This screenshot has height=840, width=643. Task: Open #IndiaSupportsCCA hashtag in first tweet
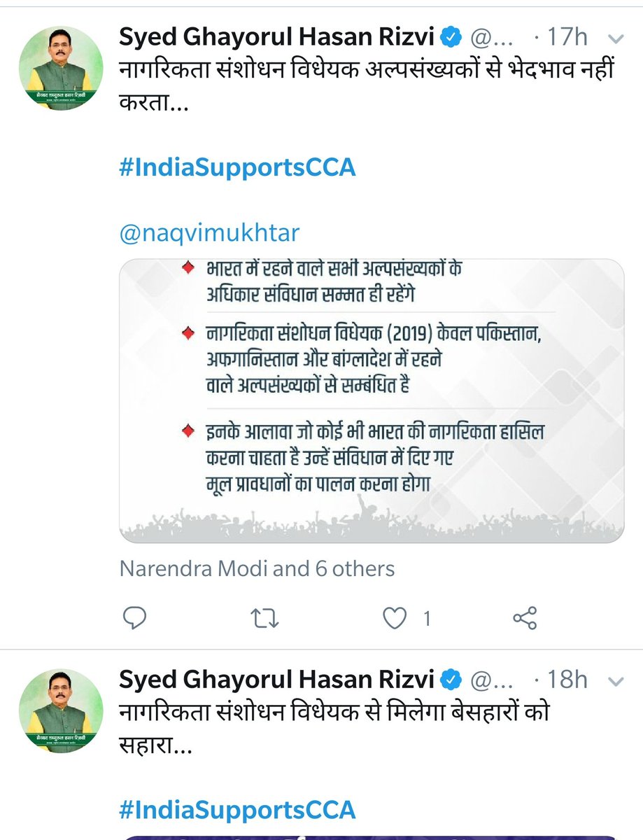(x=238, y=168)
